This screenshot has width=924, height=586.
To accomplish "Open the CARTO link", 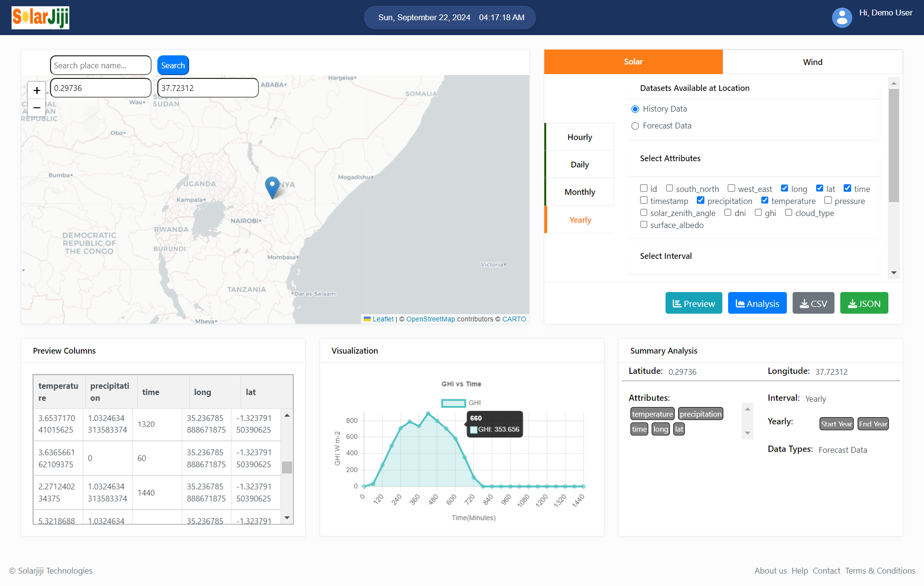I will (514, 319).
